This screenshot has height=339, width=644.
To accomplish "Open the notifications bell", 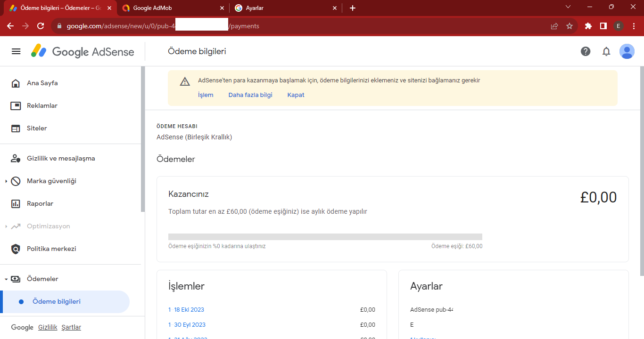I will click(606, 51).
